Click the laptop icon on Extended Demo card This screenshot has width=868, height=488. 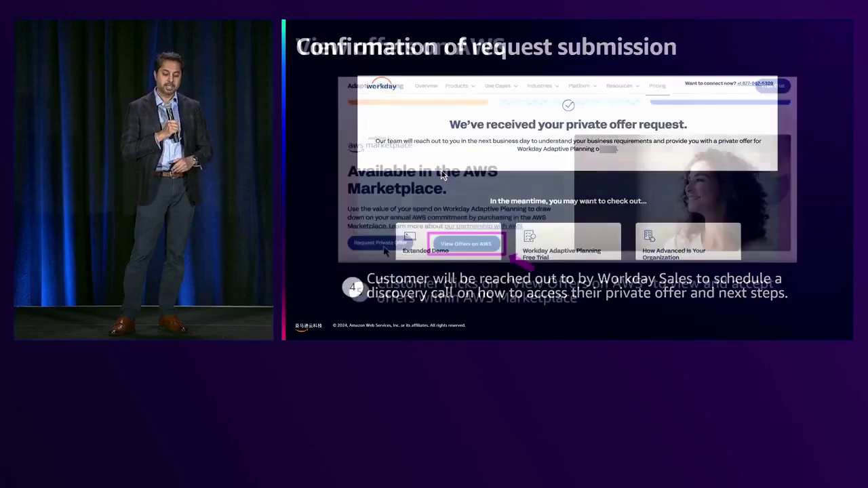(x=410, y=236)
